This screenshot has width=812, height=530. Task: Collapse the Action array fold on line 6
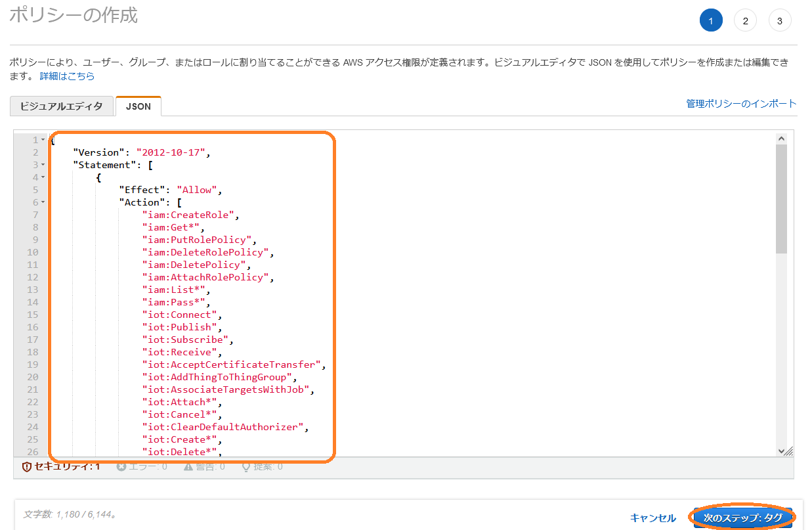tap(43, 202)
